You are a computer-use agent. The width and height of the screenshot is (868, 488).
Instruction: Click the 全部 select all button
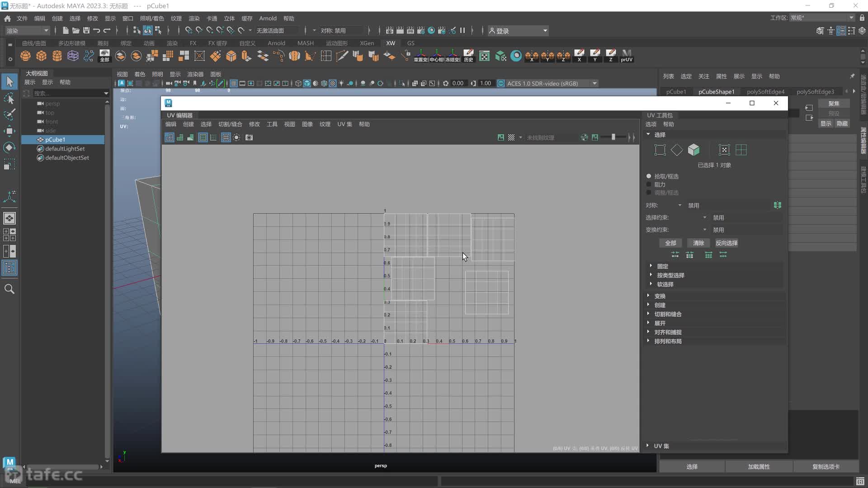pos(670,243)
